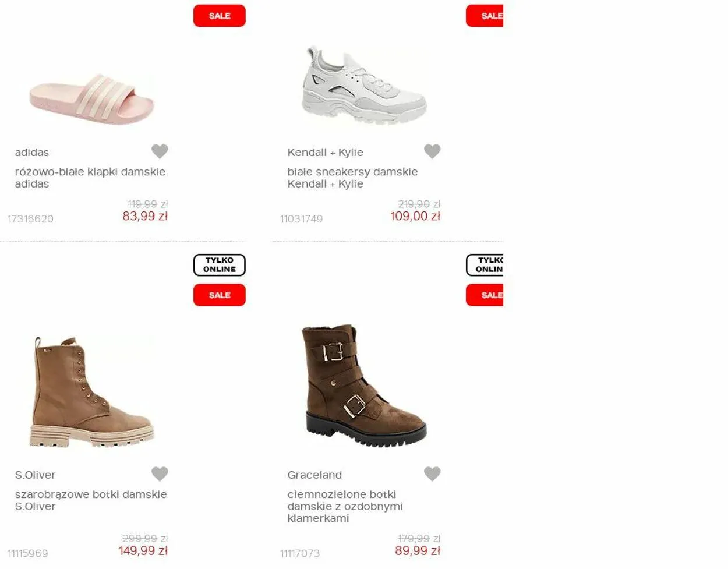This screenshot has width=728, height=569.
Task: Open brown buckle boot product image
Action: [365, 386]
